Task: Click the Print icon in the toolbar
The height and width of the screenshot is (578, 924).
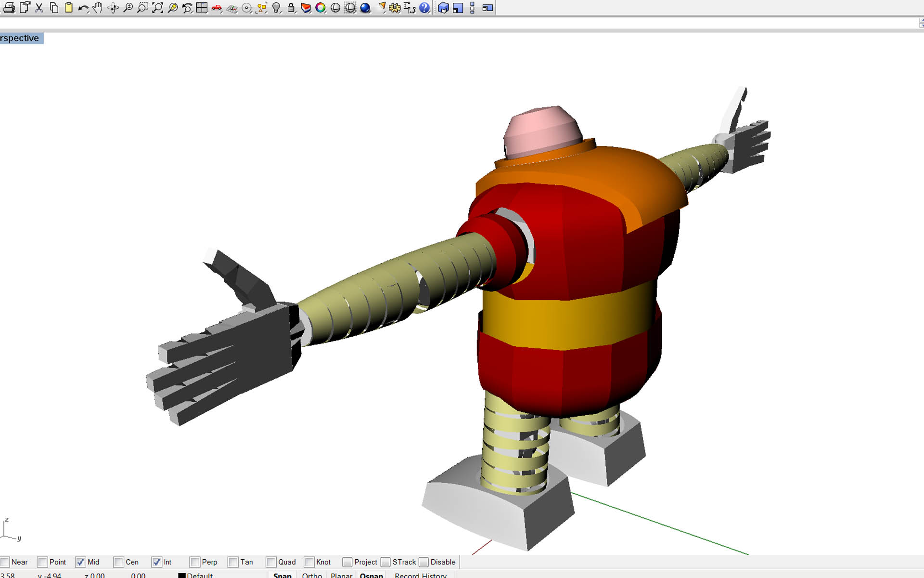Action: 9,8
